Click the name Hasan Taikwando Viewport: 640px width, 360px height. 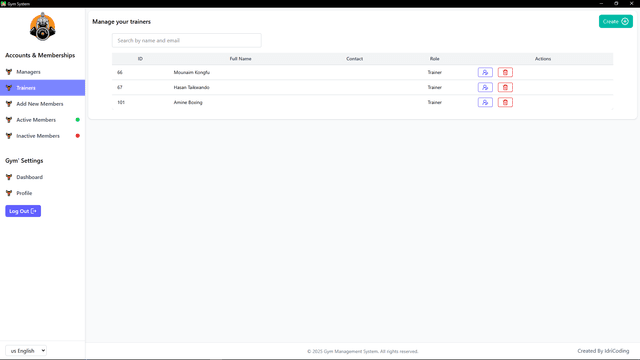click(191, 87)
